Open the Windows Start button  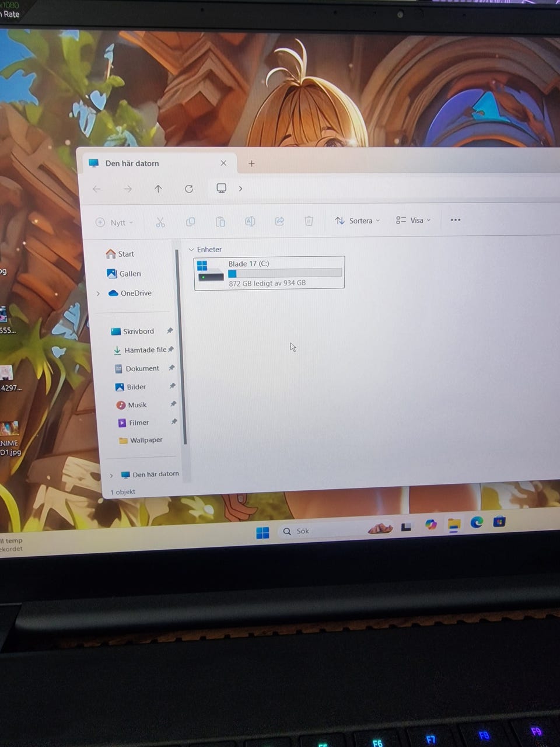[x=262, y=532]
